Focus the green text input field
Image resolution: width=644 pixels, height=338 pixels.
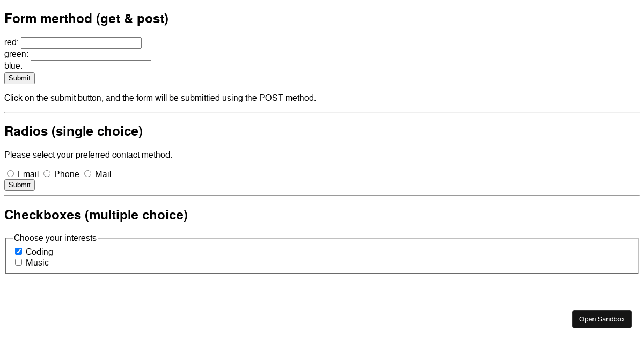point(91,55)
